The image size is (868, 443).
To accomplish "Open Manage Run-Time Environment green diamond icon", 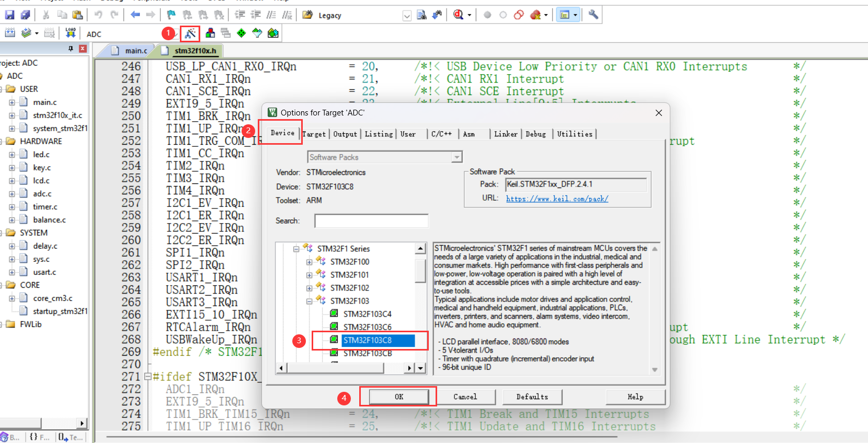I will [242, 33].
